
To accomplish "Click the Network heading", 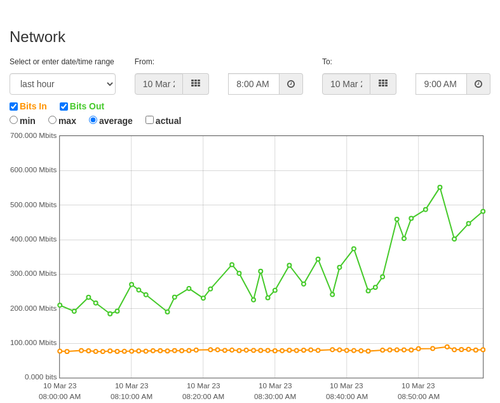I will click(37, 37).
